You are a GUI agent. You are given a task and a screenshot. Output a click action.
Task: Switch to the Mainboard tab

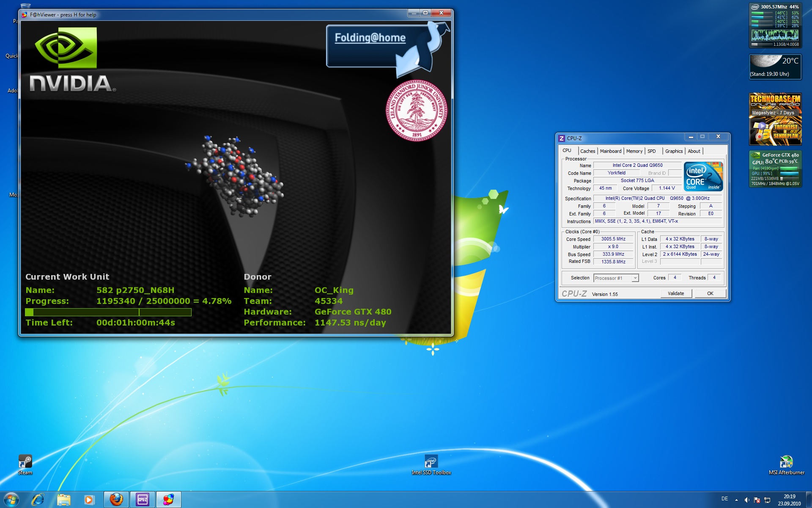(x=610, y=151)
